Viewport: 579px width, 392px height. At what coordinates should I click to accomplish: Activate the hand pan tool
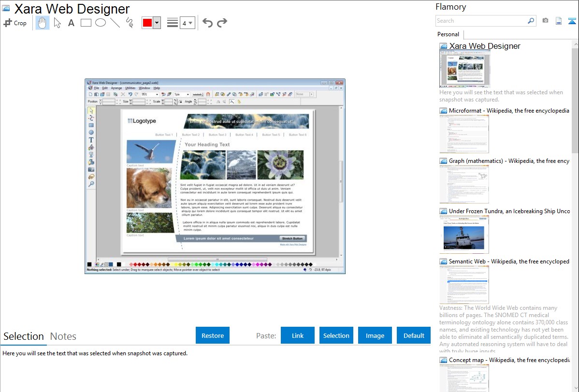[x=42, y=23]
